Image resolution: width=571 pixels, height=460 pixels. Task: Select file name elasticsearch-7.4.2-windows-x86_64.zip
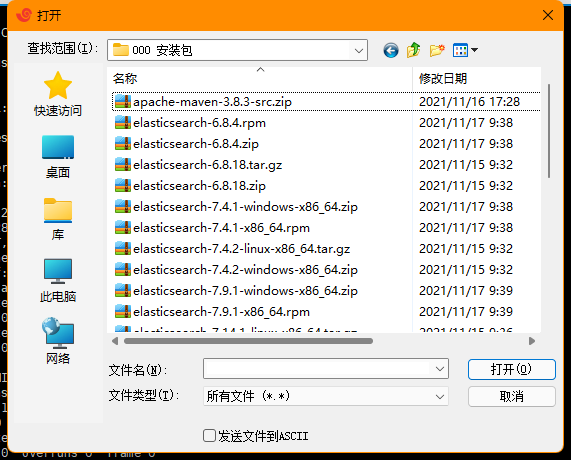click(245, 270)
